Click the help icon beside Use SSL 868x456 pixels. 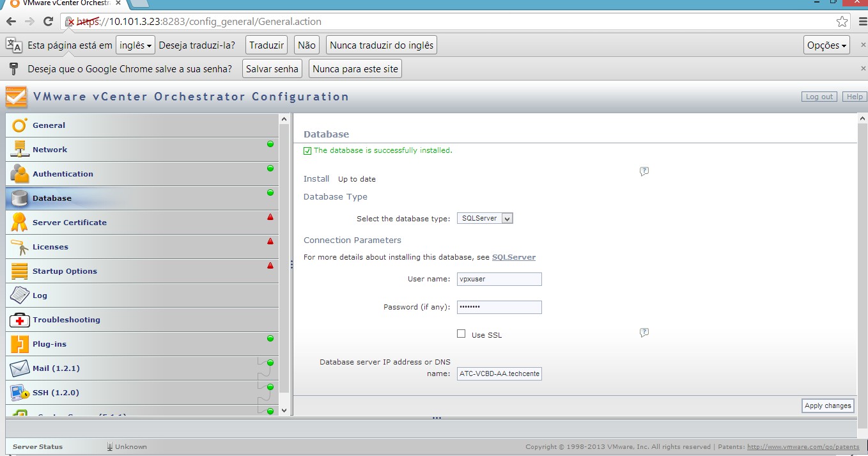(x=644, y=333)
